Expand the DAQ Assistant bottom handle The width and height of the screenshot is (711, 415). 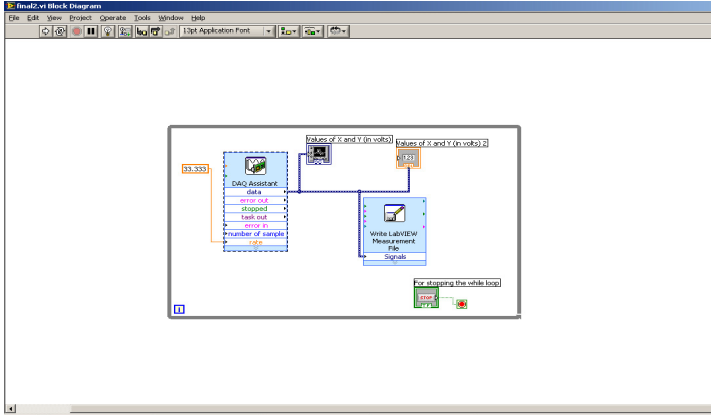pos(256,248)
